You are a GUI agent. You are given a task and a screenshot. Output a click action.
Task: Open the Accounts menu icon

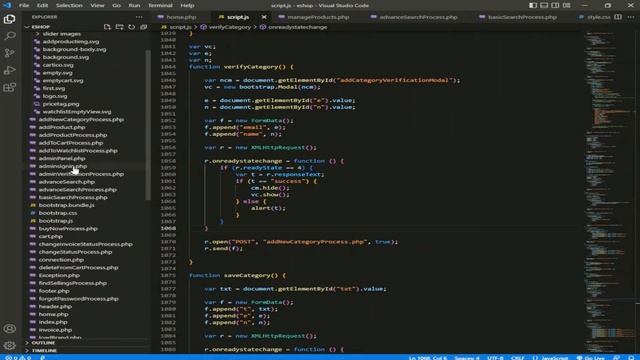click(x=9, y=329)
